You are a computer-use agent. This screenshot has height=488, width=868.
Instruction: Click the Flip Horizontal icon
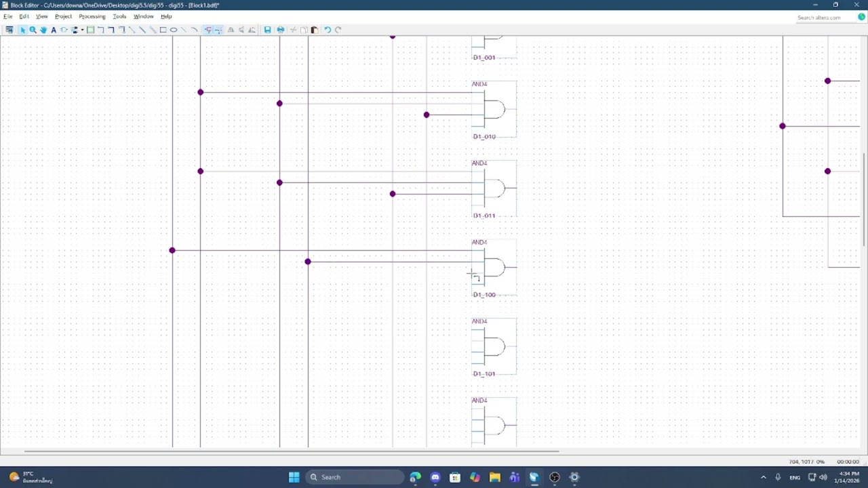pos(231,30)
